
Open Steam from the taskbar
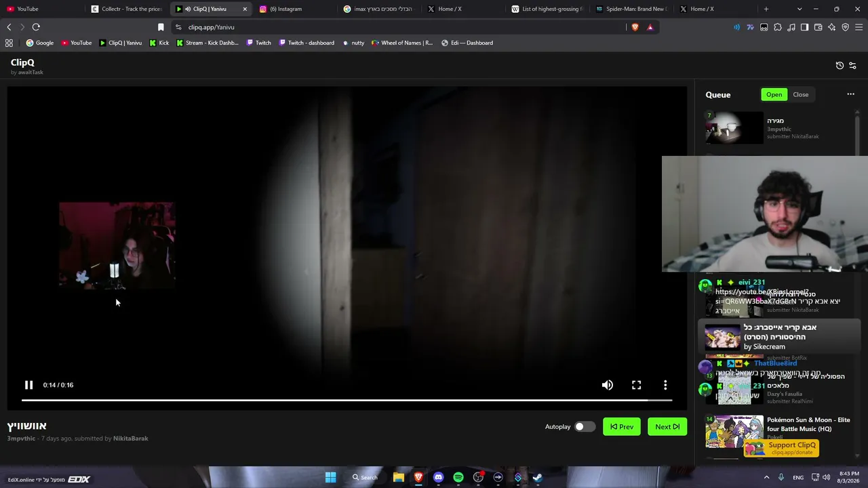(x=538, y=477)
